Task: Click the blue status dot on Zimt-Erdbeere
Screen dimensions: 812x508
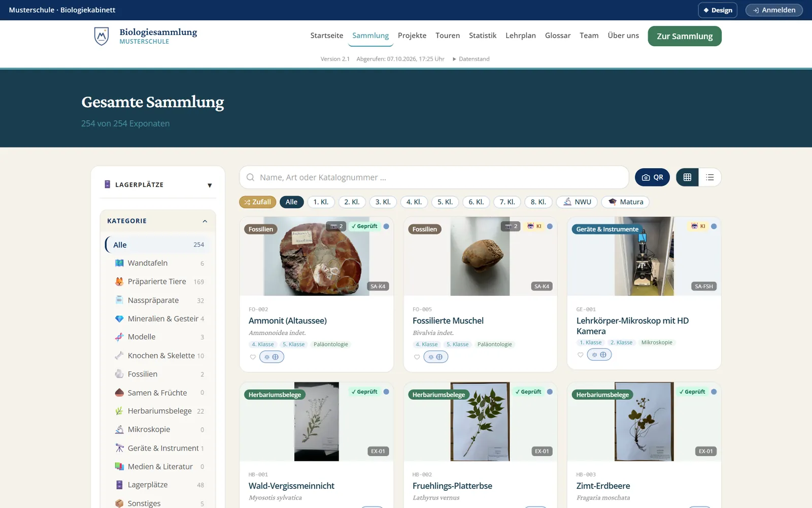Action: pos(714,392)
